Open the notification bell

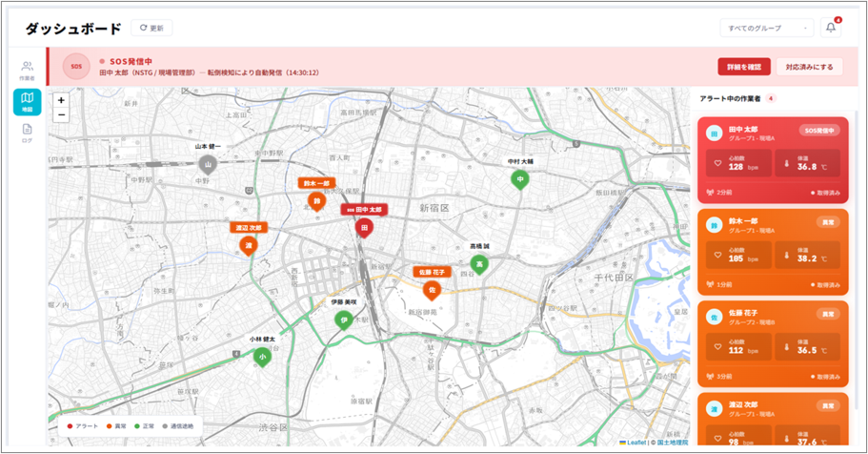830,27
